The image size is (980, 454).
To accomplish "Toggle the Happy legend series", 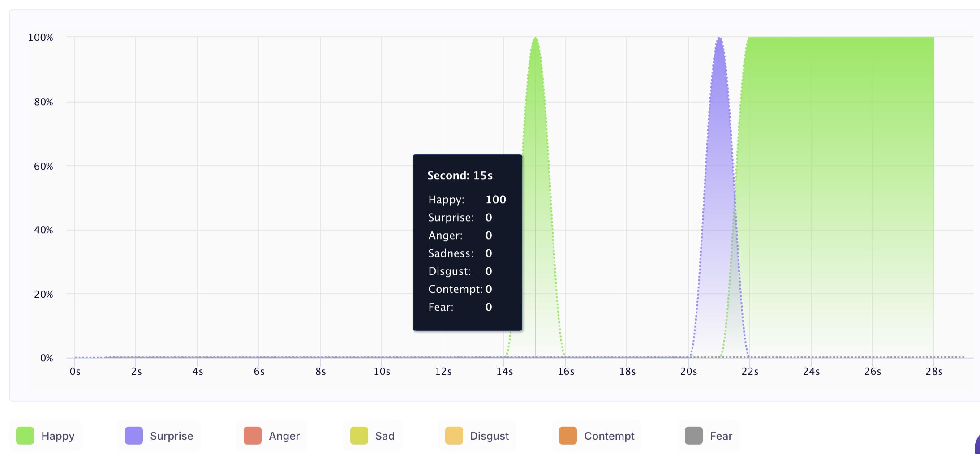I will coord(46,436).
